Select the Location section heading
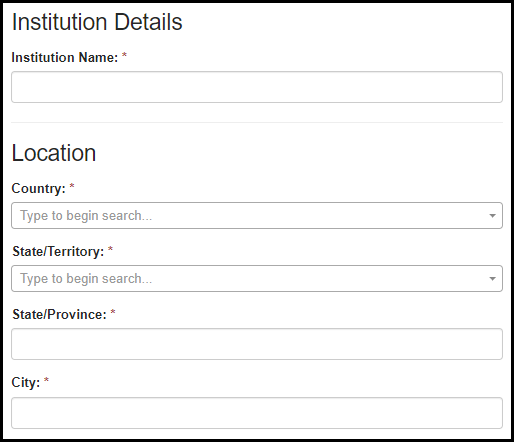 [x=54, y=153]
